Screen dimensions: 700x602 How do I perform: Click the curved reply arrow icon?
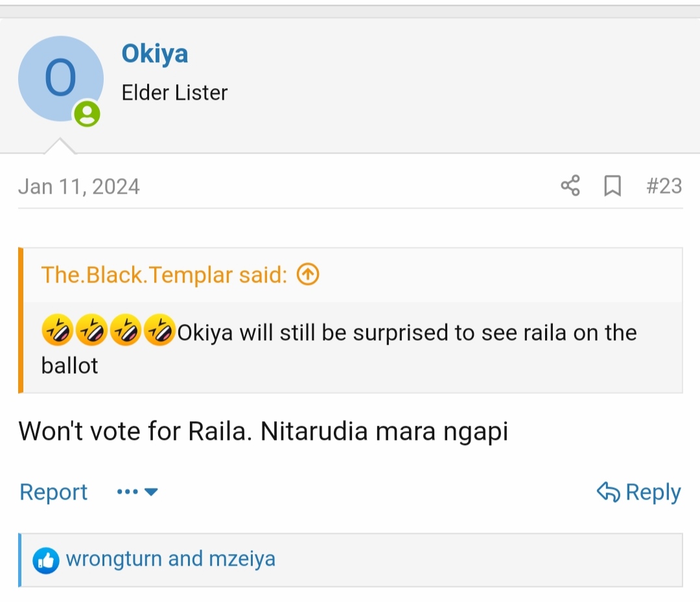(x=608, y=492)
